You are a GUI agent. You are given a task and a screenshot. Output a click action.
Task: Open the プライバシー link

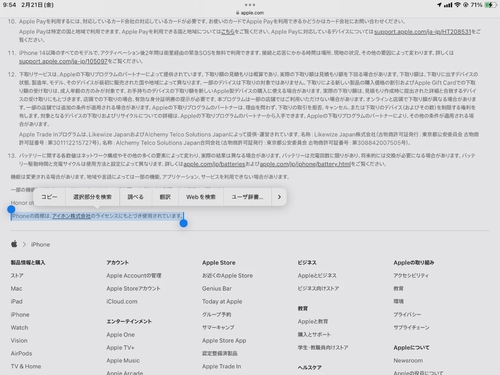(407, 315)
